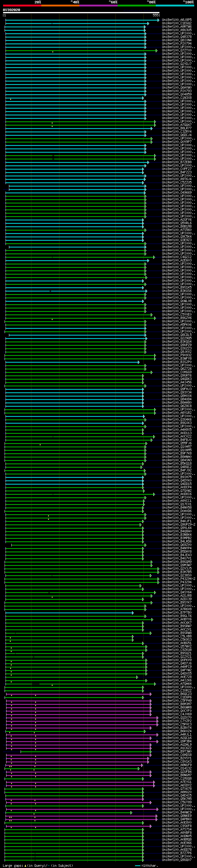The image size is (197, 868).
Task: Select hit label UniRef100_Q04859
Action: (177, 94)
